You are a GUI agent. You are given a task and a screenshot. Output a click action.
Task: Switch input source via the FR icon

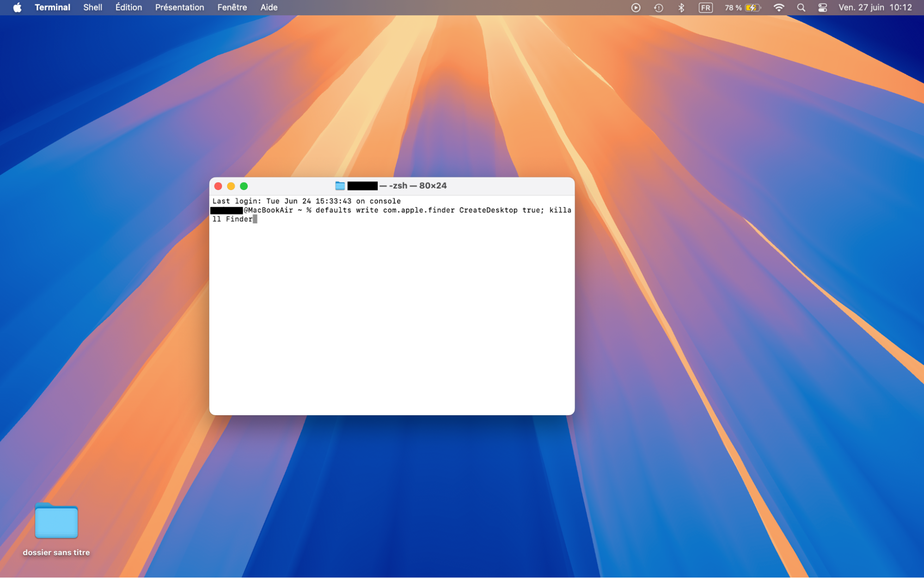coord(706,7)
